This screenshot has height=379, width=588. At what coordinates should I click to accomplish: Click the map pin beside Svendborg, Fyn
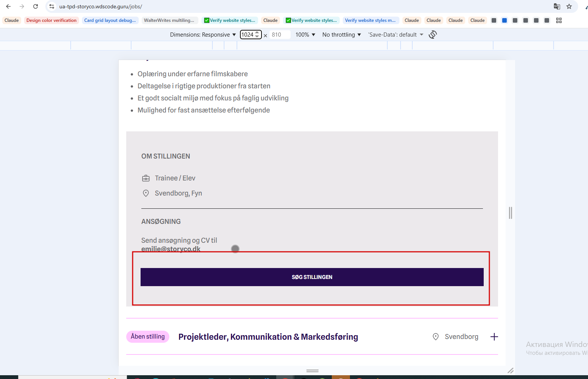pyautogui.click(x=146, y=193)
